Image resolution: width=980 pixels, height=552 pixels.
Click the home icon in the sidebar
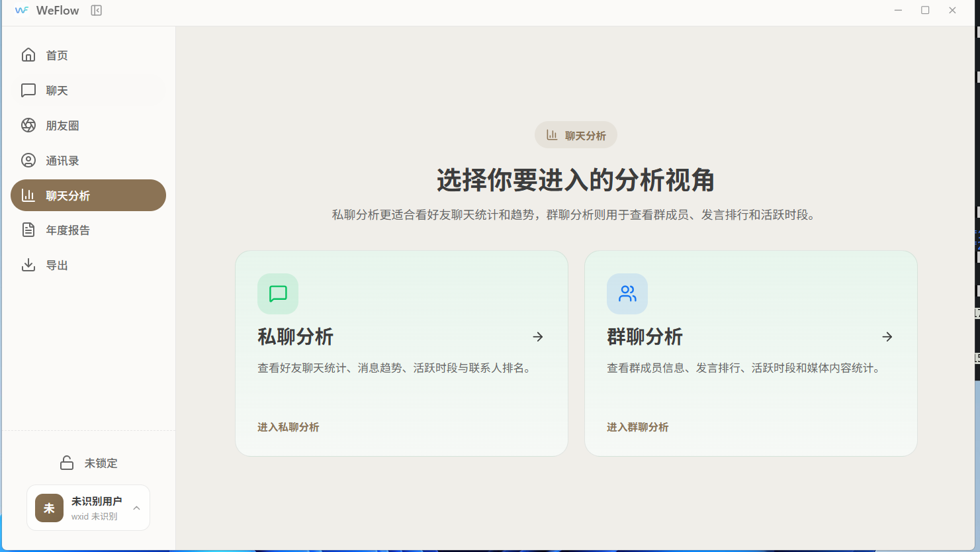tap(28, 55)
